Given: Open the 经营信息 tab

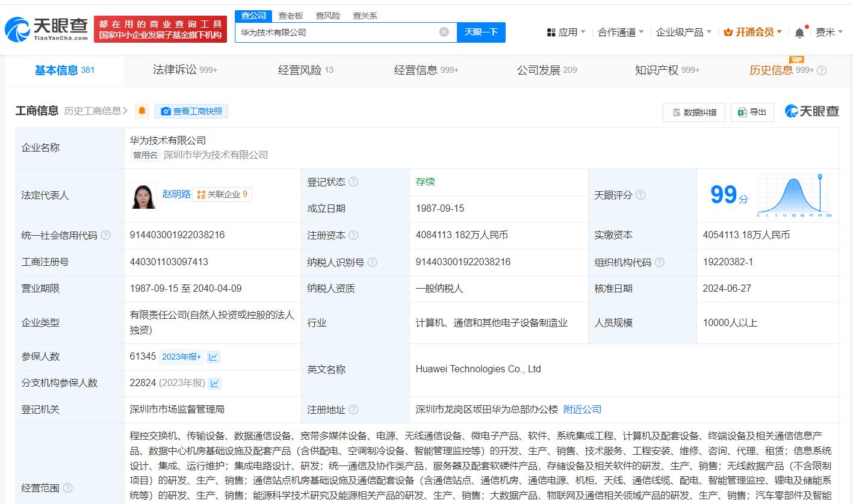Looking at the screenshot, I should click(426, 70).
